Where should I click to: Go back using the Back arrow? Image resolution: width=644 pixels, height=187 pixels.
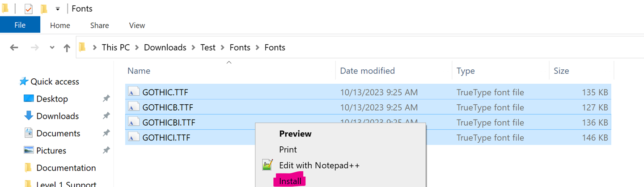(14, 47)
